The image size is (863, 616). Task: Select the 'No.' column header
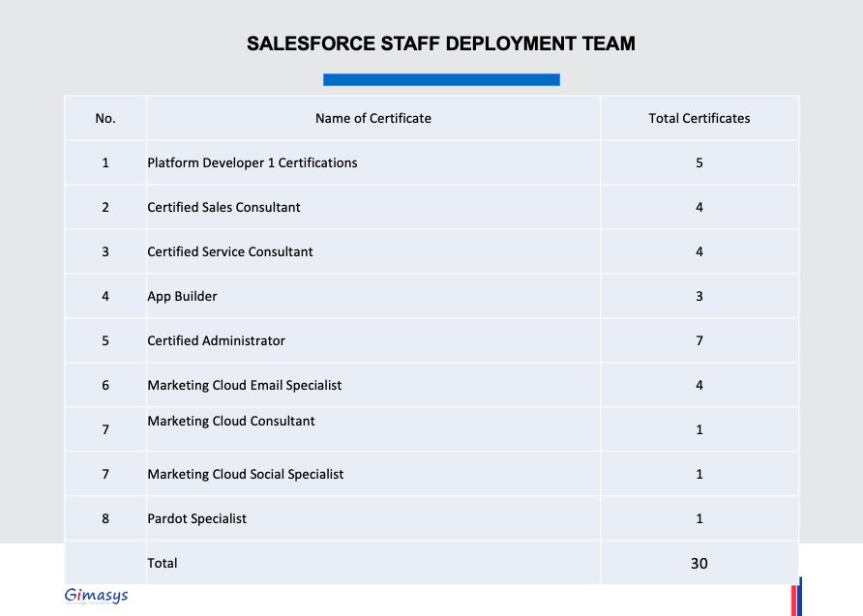[x=105, y=118]
